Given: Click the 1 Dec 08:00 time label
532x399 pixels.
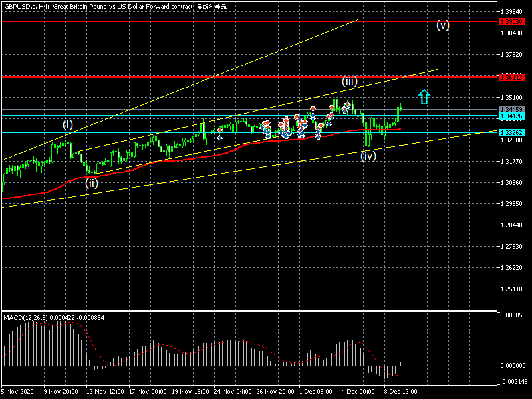Looking at the screenshot, I should click(315, 392).
